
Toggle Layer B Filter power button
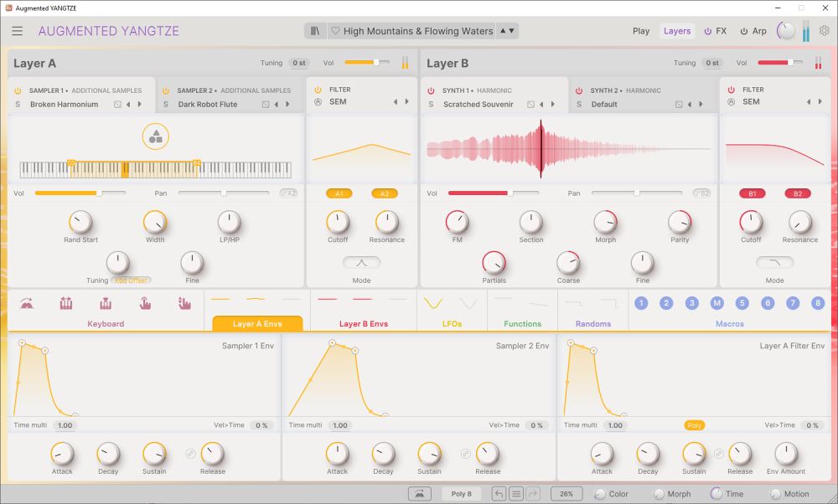pos(731,90)
